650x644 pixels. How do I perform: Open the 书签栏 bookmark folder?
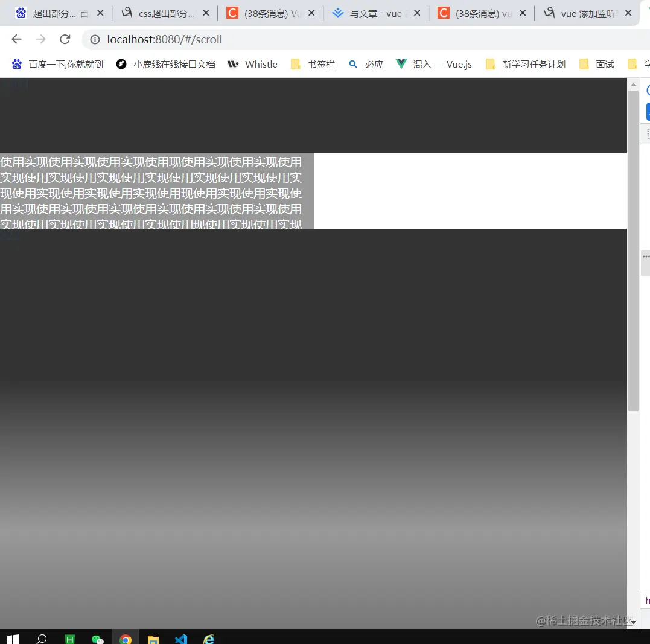click(x=313, y=64)
